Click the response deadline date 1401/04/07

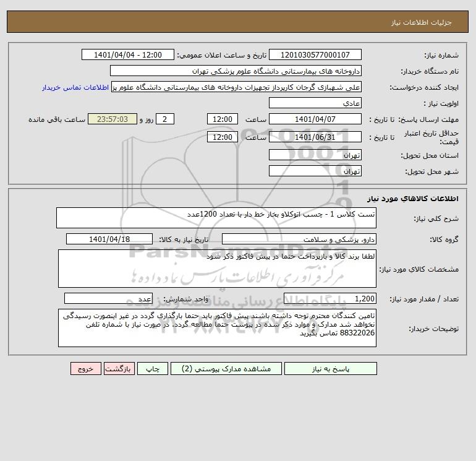pos(315,119)
